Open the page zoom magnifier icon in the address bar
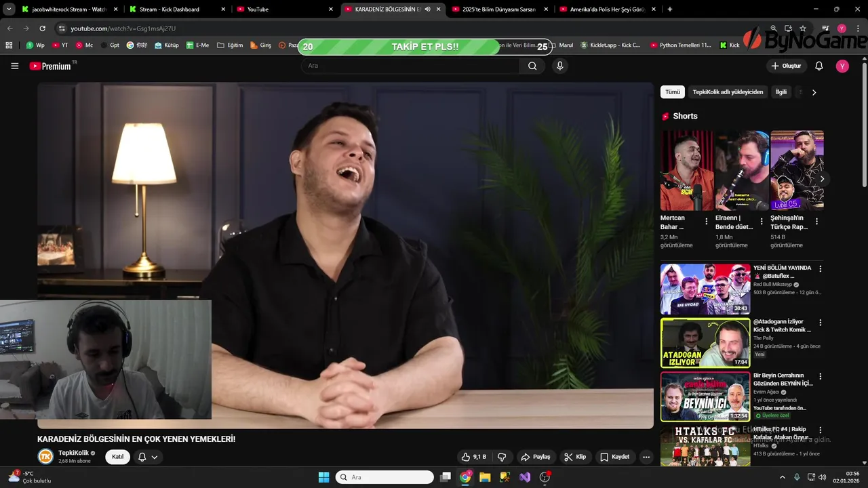The image size is (868, 488). pos(774,28)
